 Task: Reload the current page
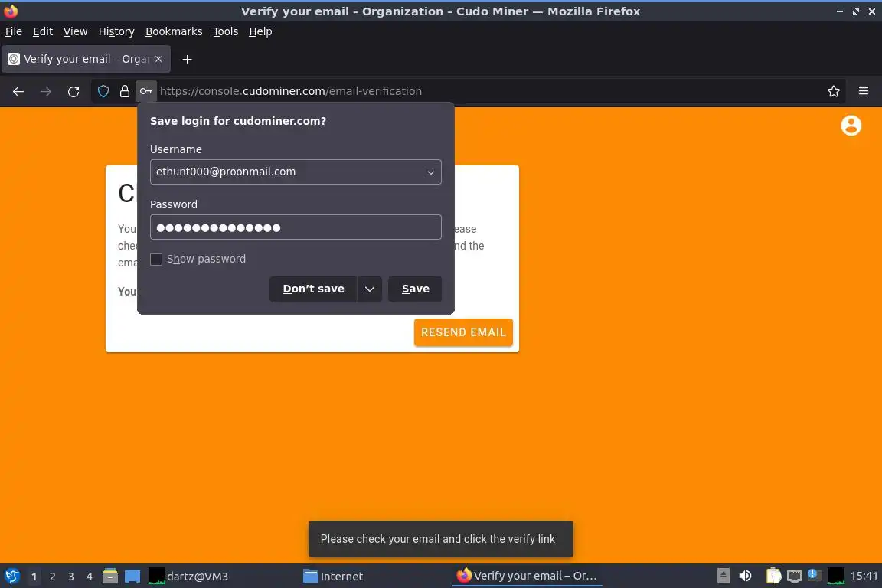pos(73,91)
